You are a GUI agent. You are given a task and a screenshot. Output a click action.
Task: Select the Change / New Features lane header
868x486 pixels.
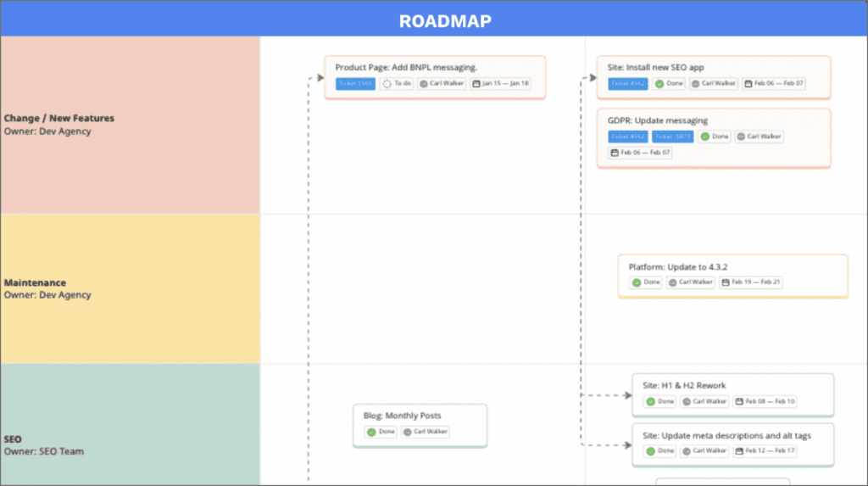pos(58,119)
